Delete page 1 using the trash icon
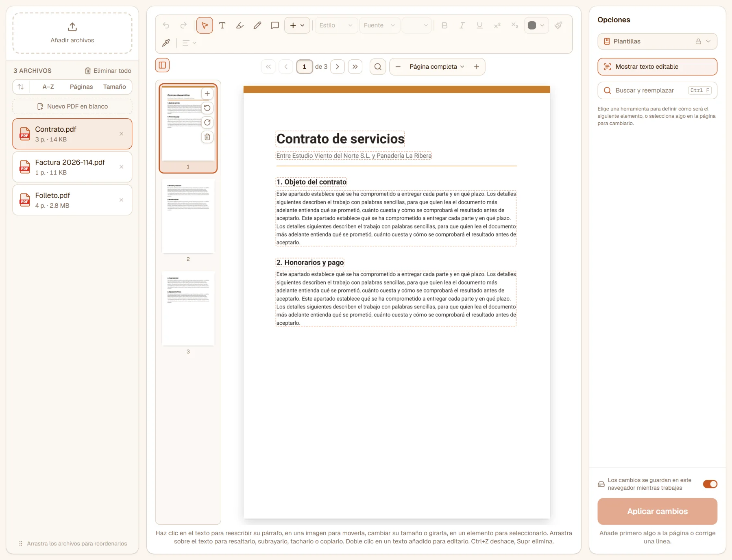The image size is (732, 560). (x=207, y=137)
